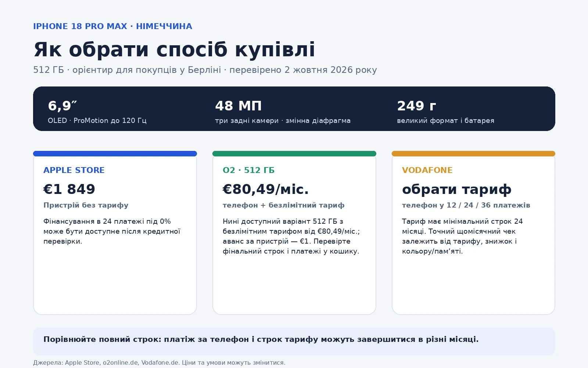Click "три задні камери · змінна діафрагма" text
The image size is (588, 368).
click(283, 121)
